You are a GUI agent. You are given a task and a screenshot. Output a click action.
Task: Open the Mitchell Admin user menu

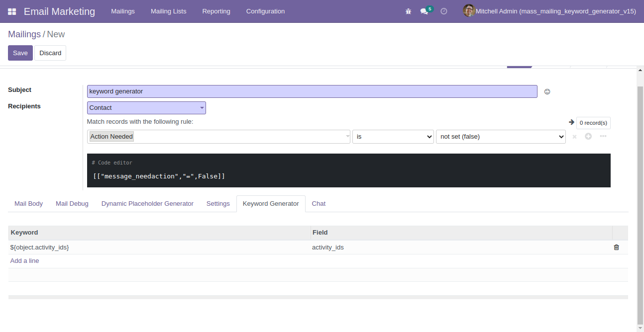(549, 11)
